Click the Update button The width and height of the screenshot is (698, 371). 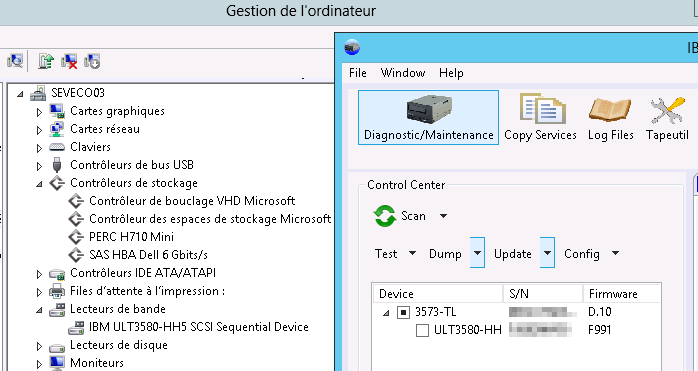click(x=513, y=253)
